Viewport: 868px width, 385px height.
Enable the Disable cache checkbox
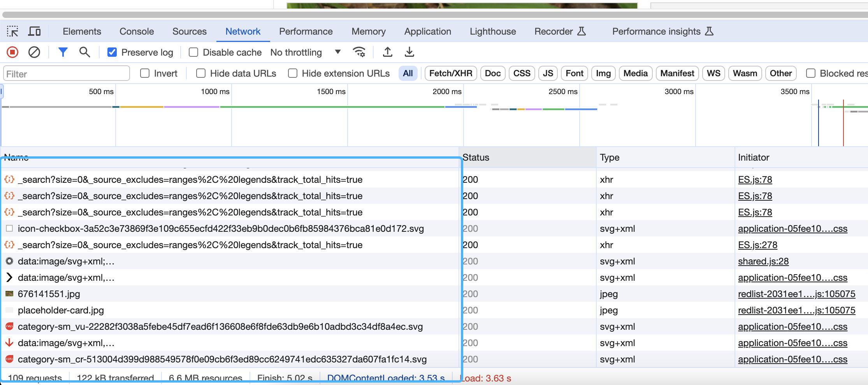pyautogui.click(x=193, y=52)
